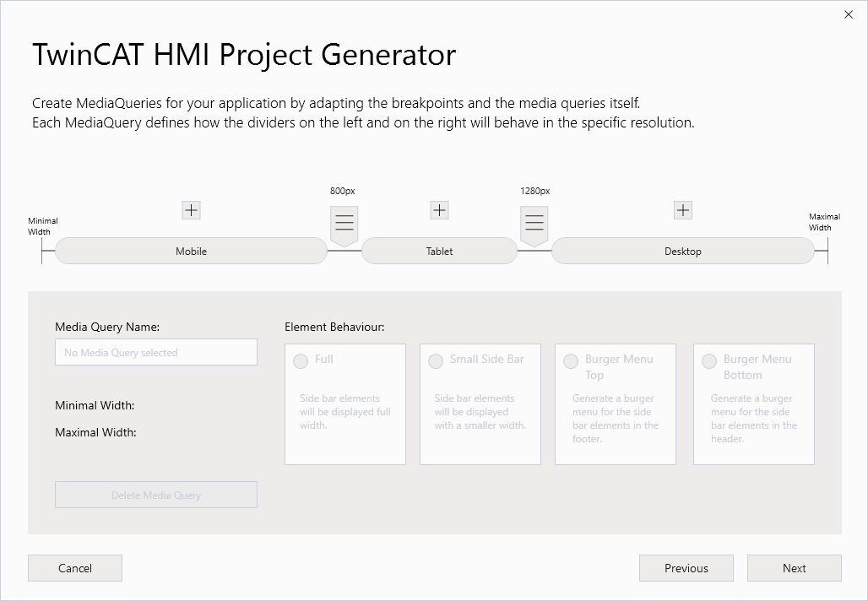Image resolution: width=868 pixels, height=601 pixels.
Task: Add a media query above Tablet
Action: (x=439, y=210)
